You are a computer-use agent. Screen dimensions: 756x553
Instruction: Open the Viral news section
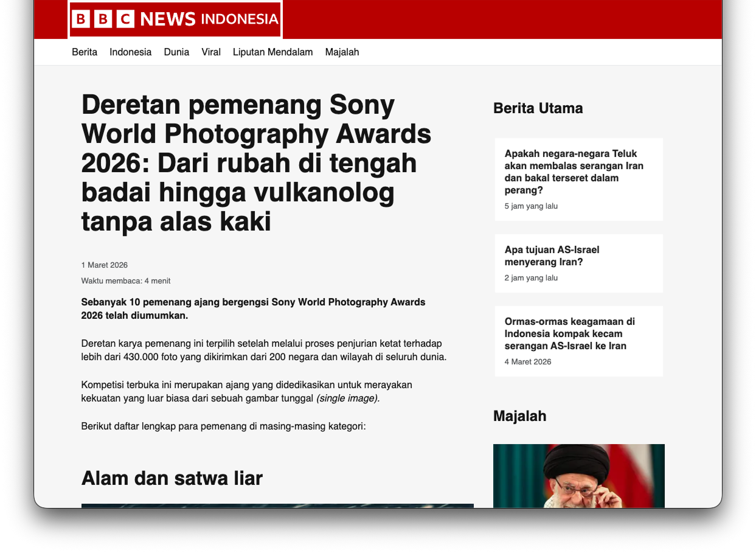[x=211, y=52]
